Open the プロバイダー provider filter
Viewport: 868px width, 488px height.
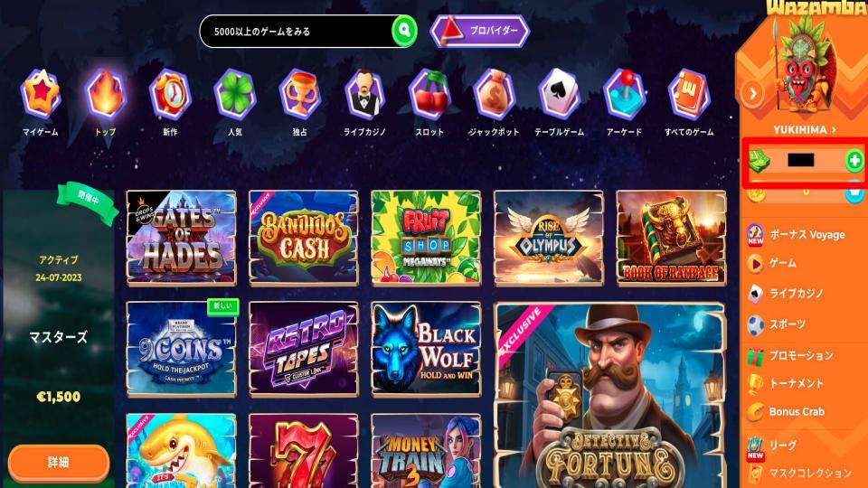pyautogui.click(x=479, y=31)
